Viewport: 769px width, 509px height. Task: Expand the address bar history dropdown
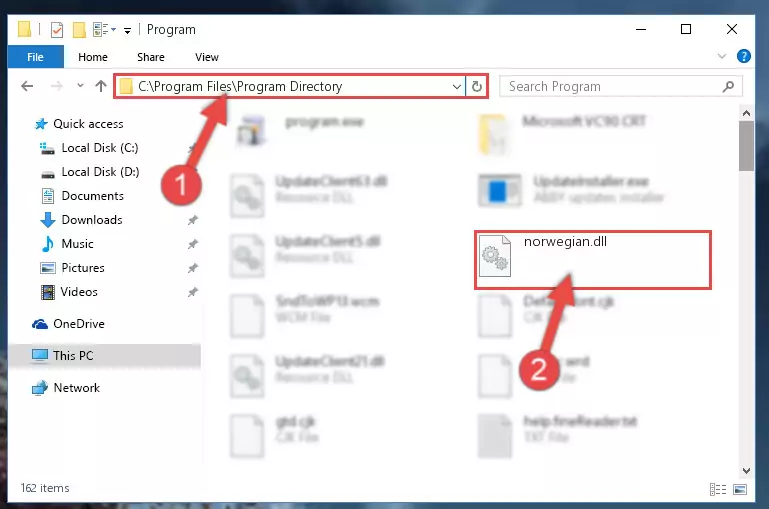pos(457,87)
